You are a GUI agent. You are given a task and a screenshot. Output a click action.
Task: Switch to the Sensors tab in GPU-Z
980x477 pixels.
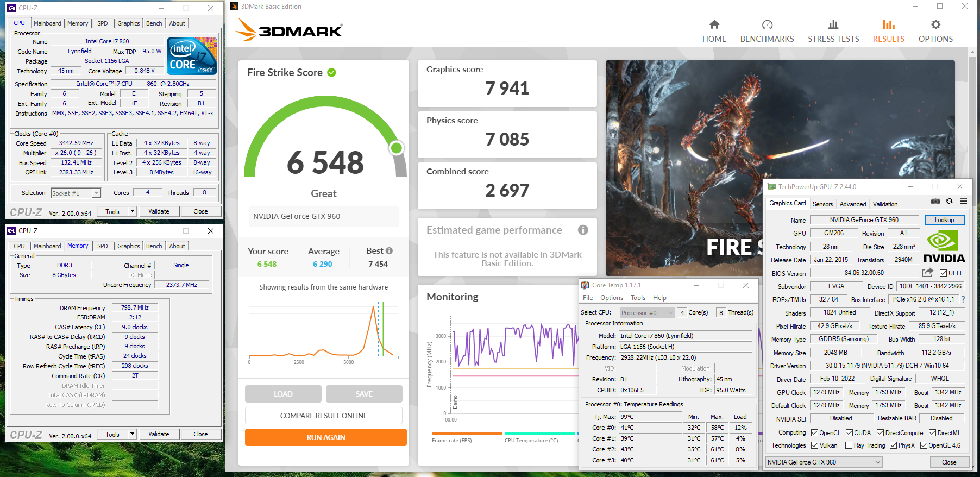coord(822,204)
